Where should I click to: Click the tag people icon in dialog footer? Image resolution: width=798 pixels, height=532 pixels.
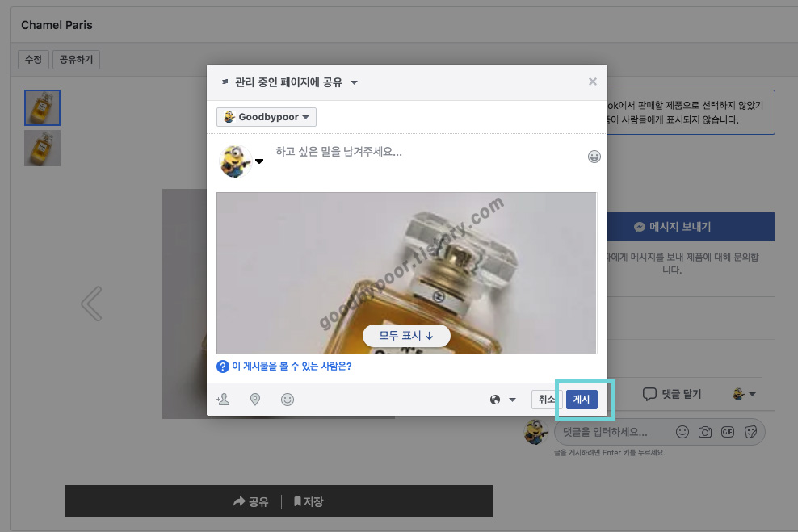coord(223,400)
